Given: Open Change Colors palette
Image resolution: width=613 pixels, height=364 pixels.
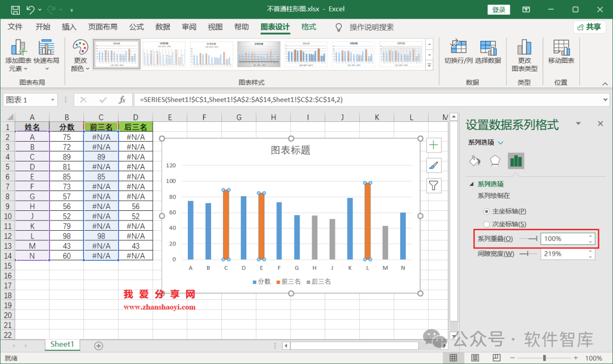Looking at the screenshot, I should point(80,56).
